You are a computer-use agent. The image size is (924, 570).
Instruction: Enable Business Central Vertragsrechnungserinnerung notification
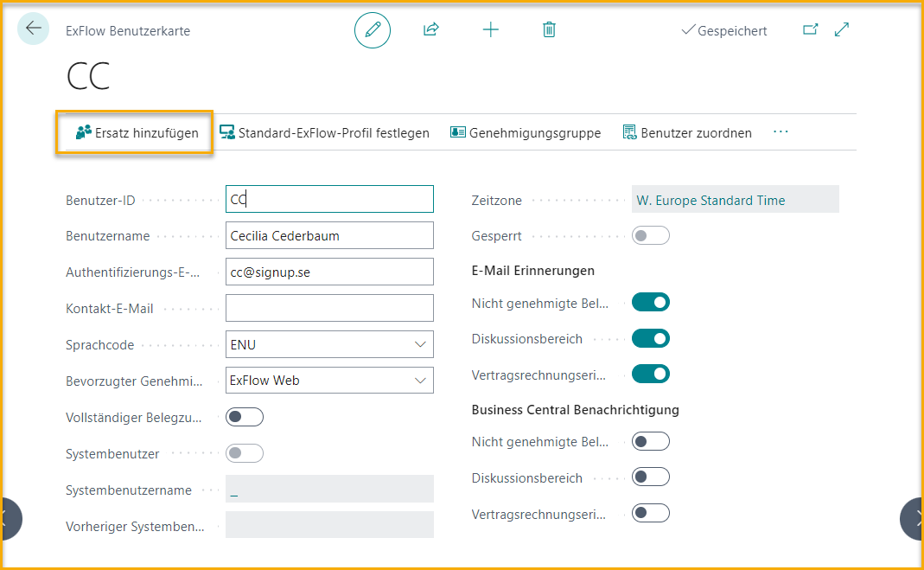click(651, 513)
